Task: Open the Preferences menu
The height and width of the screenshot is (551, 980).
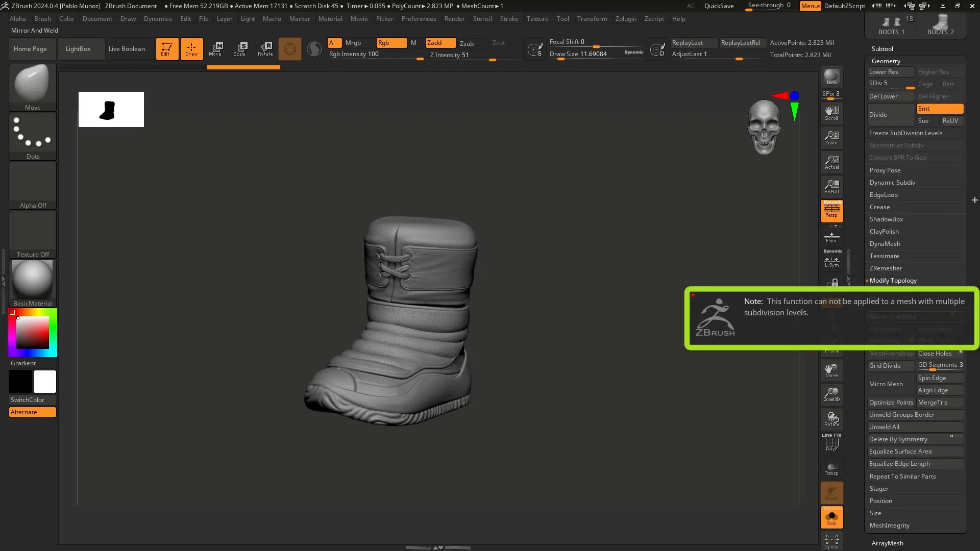Action: click(x=419, y=19)
